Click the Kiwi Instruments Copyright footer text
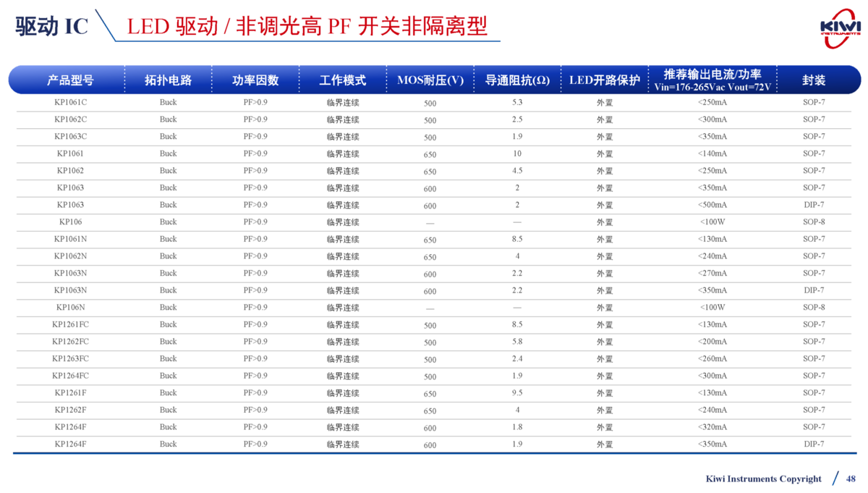868x493 pixels. [763, 479]
